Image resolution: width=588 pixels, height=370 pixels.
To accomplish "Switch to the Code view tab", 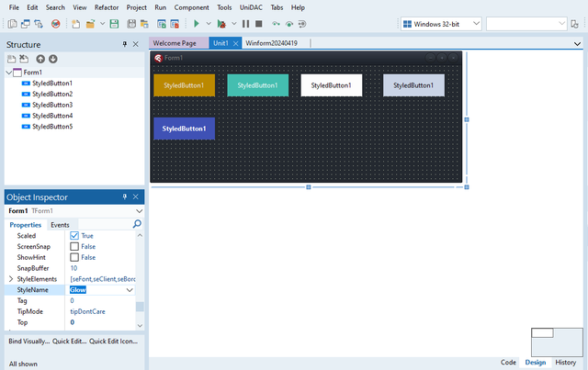I will [508, 362].
